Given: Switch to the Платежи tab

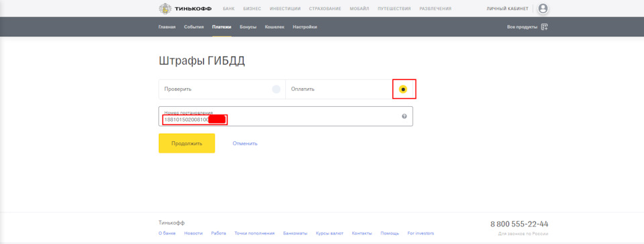Looking at the screenshot, I should pos(222,27).
